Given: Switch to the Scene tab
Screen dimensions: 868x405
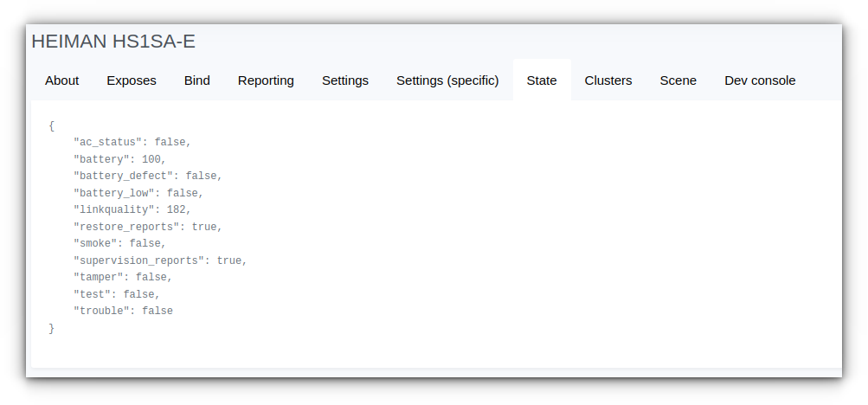Looking at the screenshot, I should click(678, 80).
